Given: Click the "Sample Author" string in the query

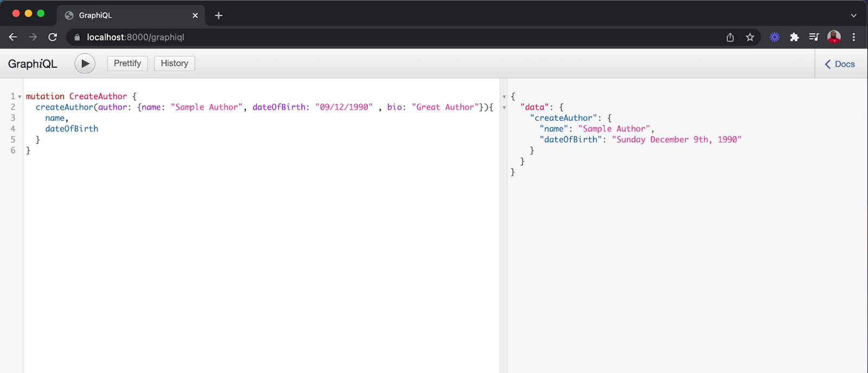Looking at the screenshot, I should 207,107.
